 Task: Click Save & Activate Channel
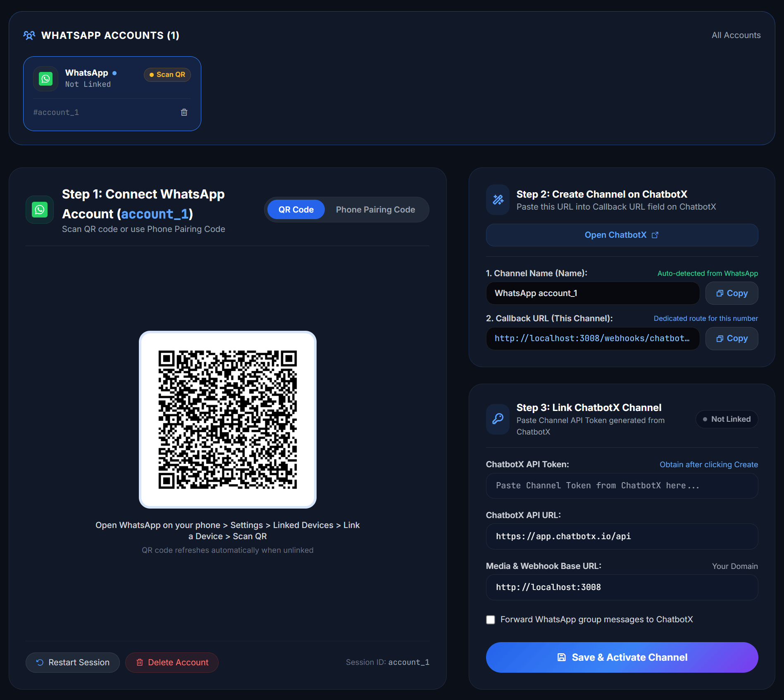[622, 657]
